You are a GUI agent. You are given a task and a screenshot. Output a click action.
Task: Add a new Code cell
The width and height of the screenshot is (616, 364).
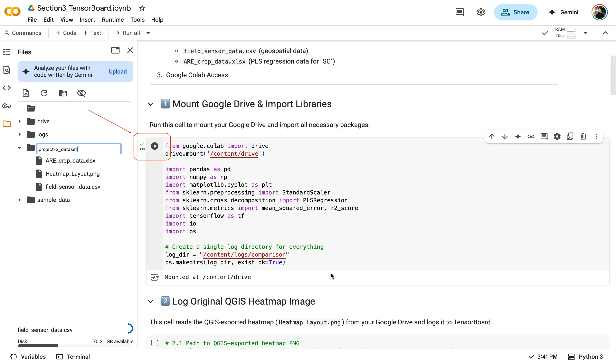[66, 33]
